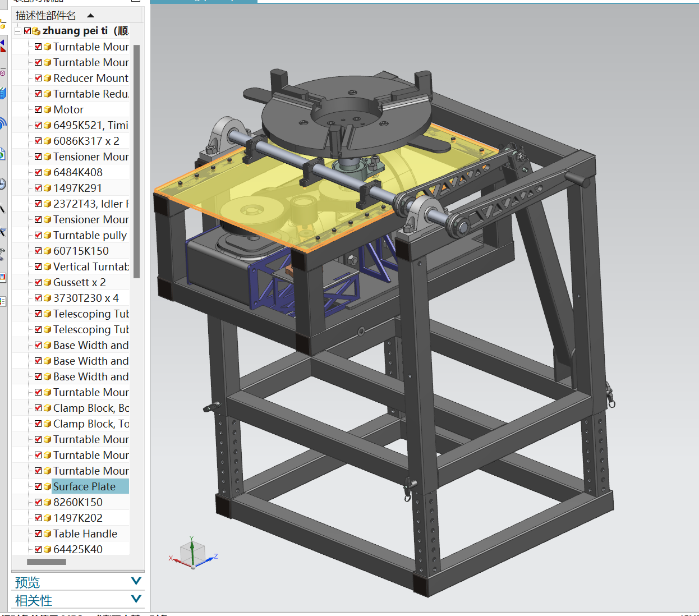The height and width of the screenshot is (616, 699).
Task: Select the 8260K150 row
Action: click(71, 502)
